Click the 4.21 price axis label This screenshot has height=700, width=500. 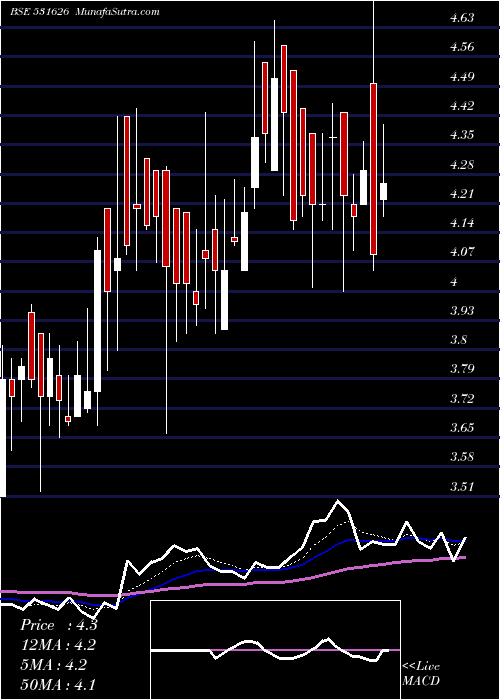point(462,194)
